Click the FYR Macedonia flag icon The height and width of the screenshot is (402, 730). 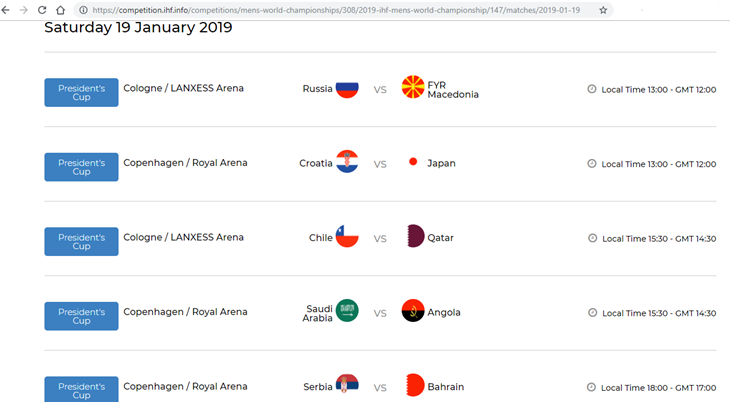click(x=412, y=88)
